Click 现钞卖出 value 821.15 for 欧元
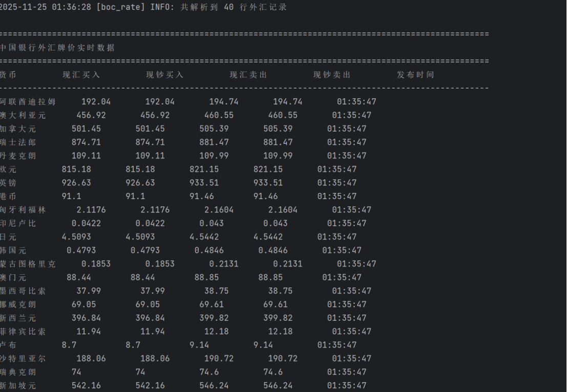 click(268, 169)
